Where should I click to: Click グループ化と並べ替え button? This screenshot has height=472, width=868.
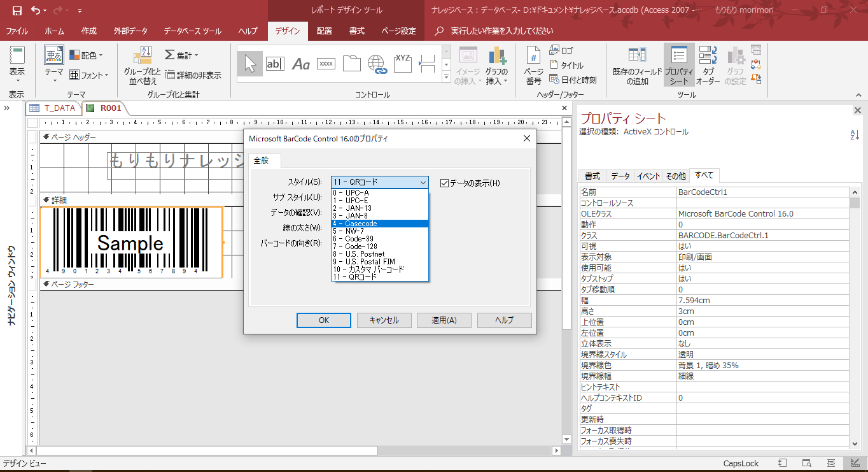point(142,65)
